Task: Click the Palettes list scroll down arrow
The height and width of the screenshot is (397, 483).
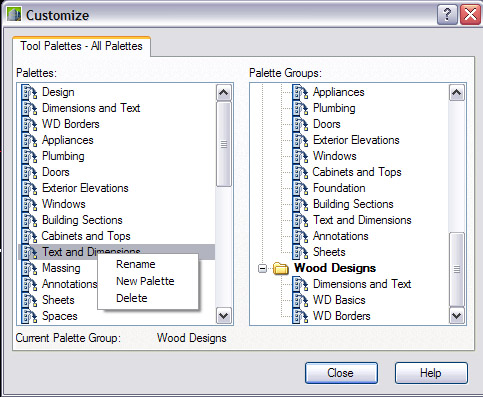Action: [223, 315]
